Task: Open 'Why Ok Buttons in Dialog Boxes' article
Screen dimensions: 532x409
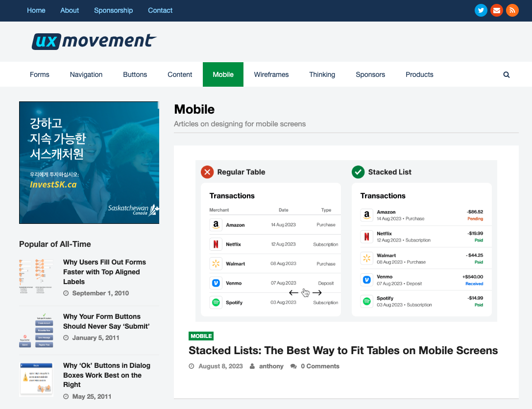Action: click(x=106, y=375)
